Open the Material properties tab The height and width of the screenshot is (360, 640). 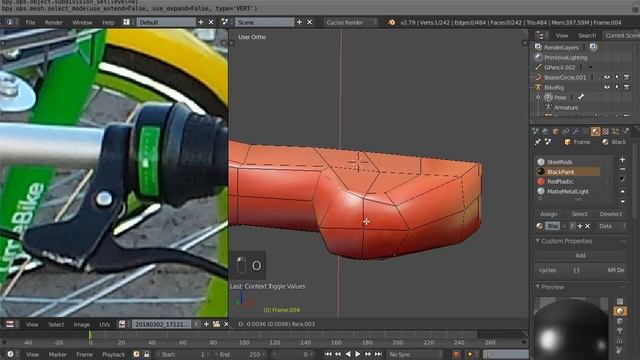tap(596, 131)
